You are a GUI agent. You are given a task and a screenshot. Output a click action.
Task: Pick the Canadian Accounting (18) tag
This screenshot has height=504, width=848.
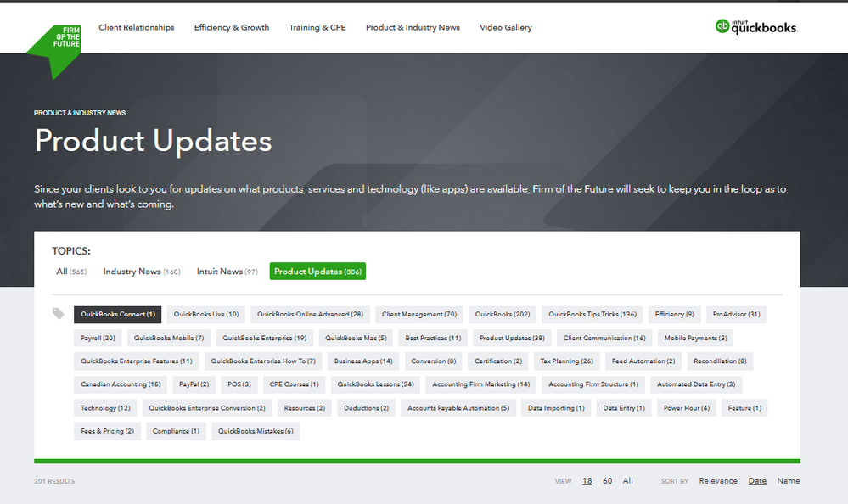tap(121, 384)
